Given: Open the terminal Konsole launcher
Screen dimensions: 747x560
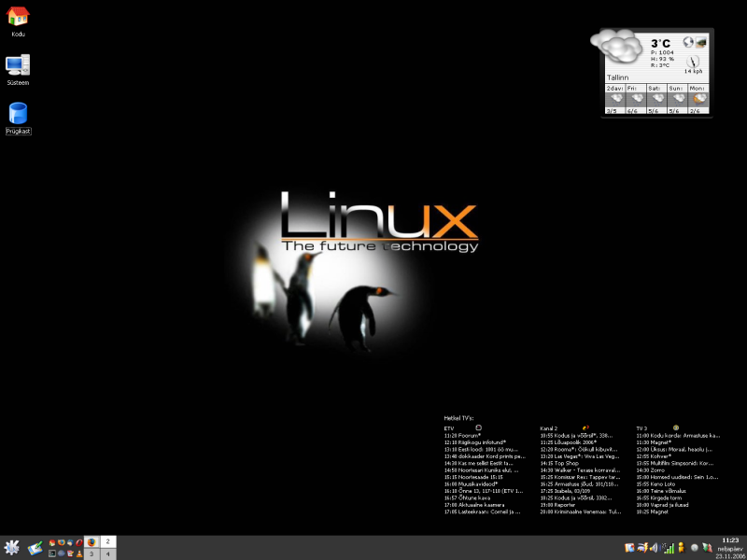Looking at the screenshot, I should (52, 553).
